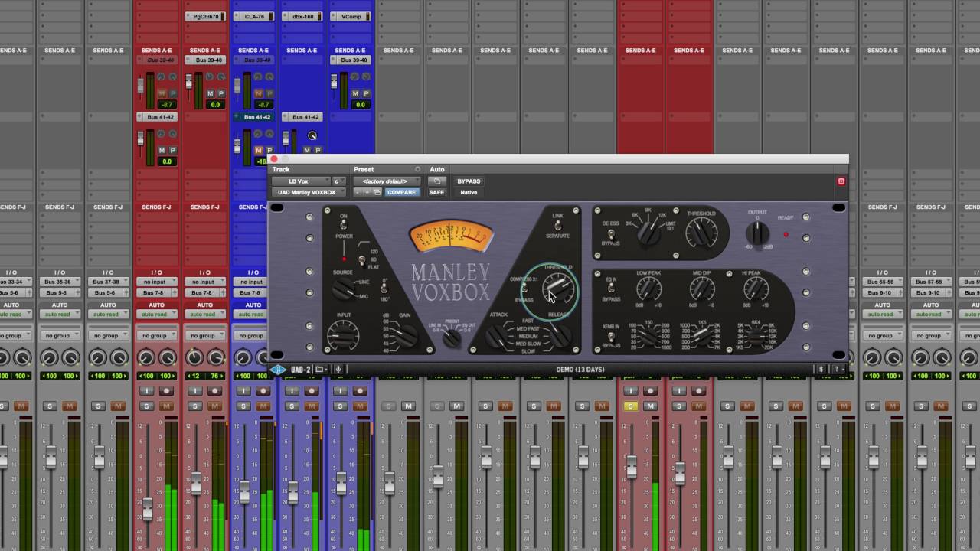
Task: Open the PgChl670 insert plug-in
Action: tap(204, 16)
